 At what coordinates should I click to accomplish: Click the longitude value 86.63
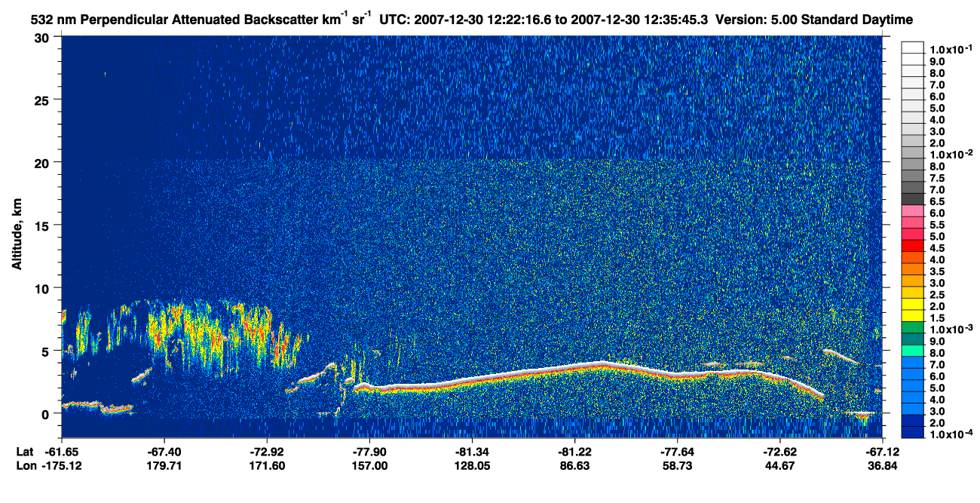[574, 466]
